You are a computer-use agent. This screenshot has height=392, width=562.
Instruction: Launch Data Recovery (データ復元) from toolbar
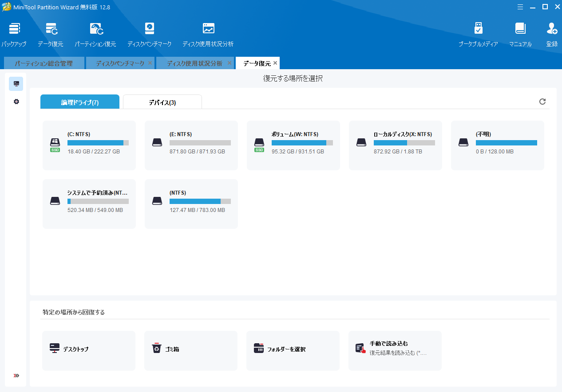point(51,34)
